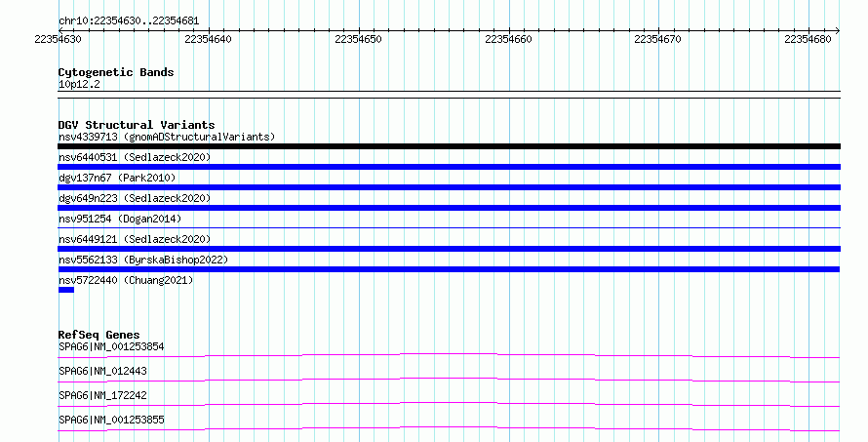Screen dimensions: 868x442
Task: Click the chr10:22354630..22354681 region label
Action: [x=129, y=21]
